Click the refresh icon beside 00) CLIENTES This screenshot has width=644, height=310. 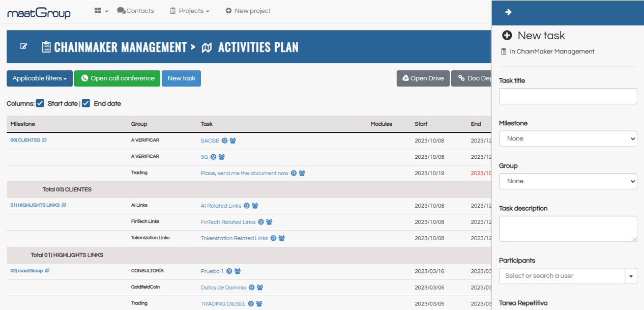coord(45,140)
